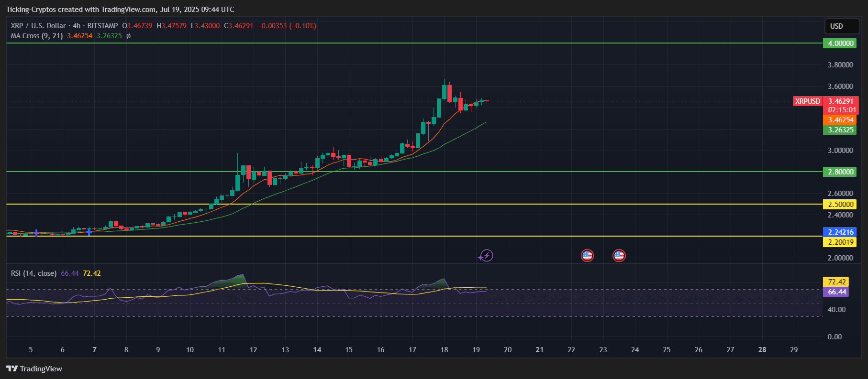Click the ø symbol in the MA Cross legend
Image resolution: width=868 pixels, height=379 pixels.
tap(128, 36)
